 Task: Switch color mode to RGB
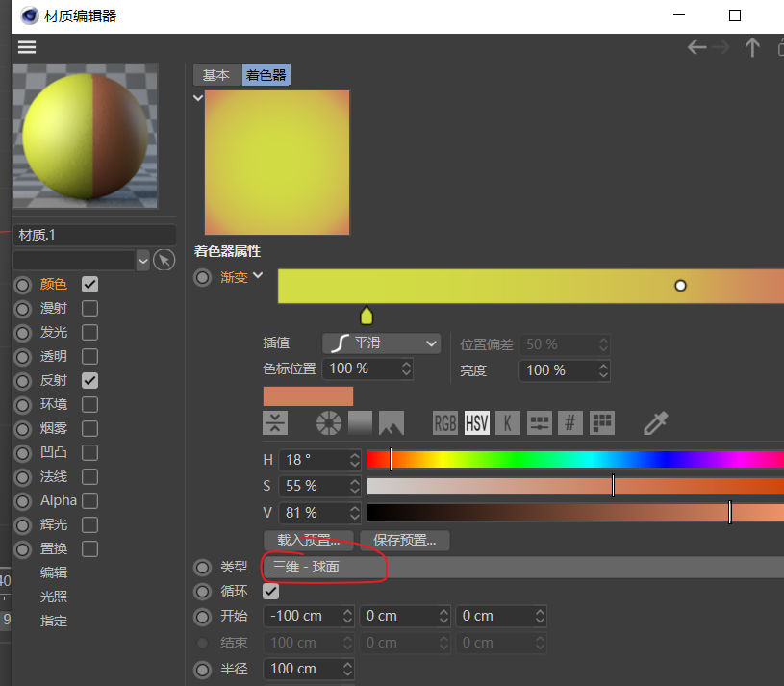coord(445,422)
